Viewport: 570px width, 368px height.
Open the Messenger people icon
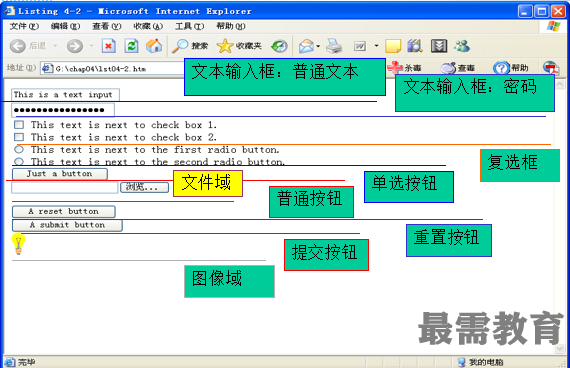[462, 46]
